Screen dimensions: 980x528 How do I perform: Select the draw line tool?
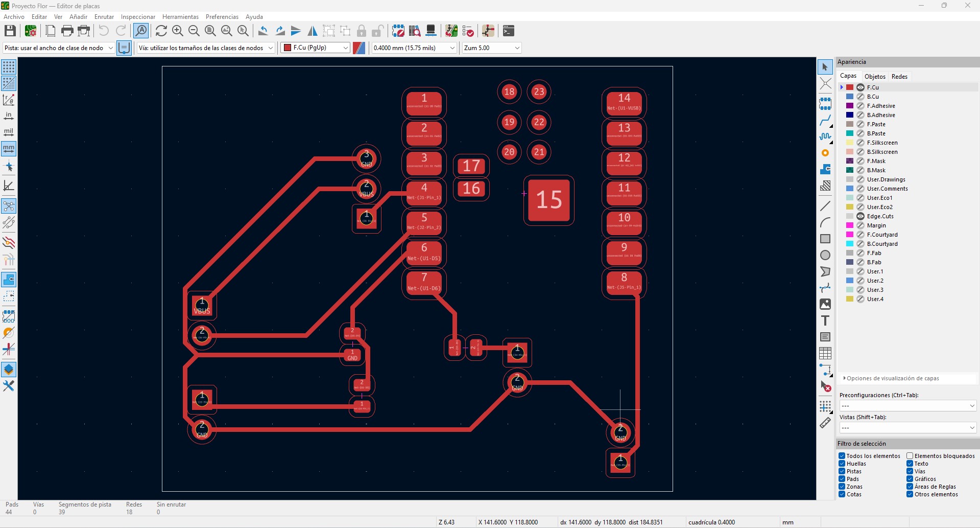[825, 206]
